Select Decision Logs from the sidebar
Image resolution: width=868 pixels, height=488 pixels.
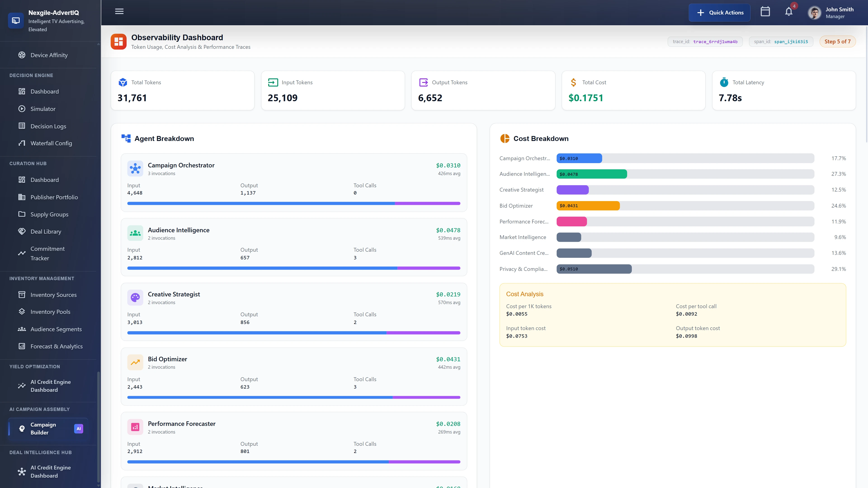point(48,126)
